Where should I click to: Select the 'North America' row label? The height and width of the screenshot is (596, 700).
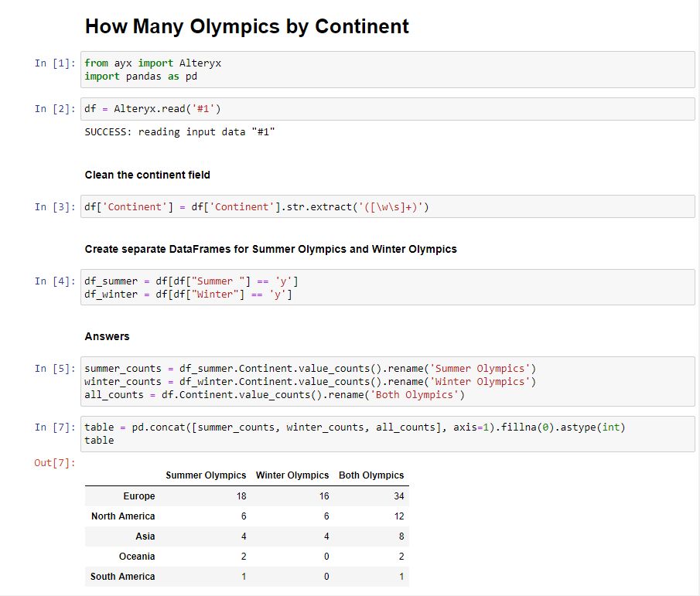[x=123, y=516]
